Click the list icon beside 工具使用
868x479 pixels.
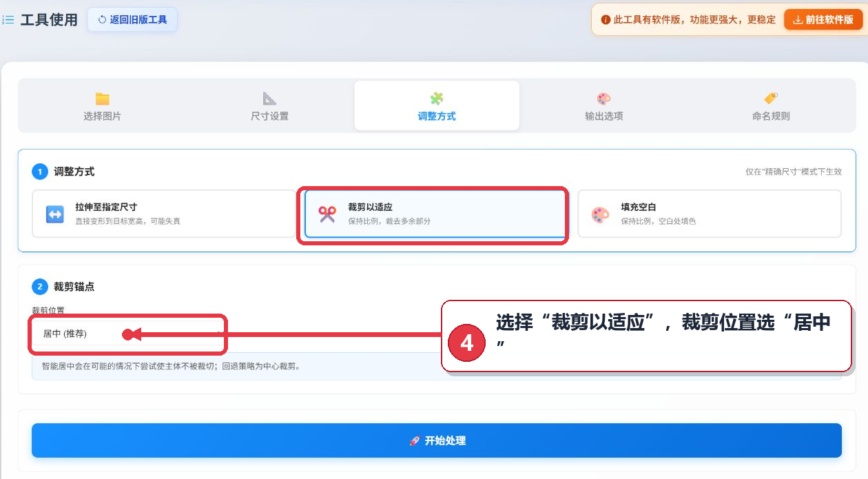click(9, 20)
